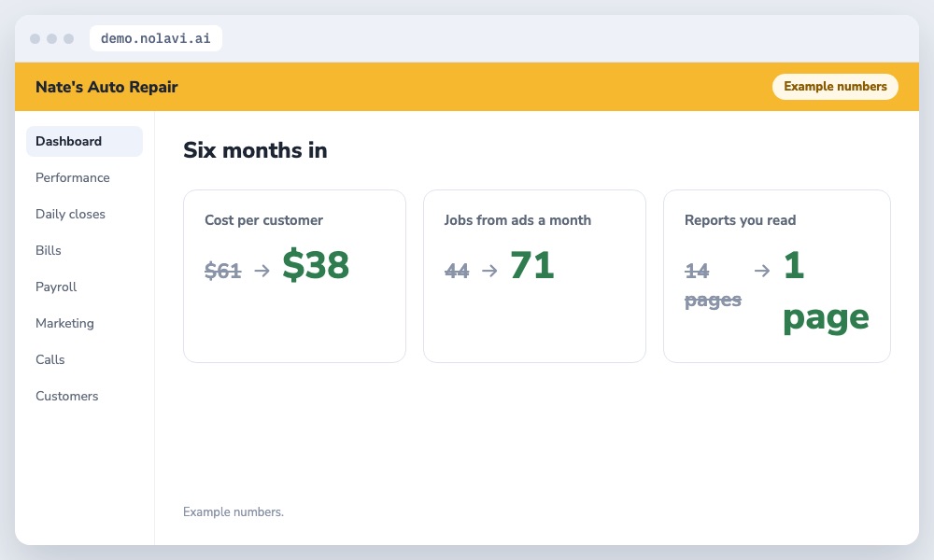The width and height of the screenshot is (934, 560).
Task: Click the green 1 page value
Action: [826, 291]
